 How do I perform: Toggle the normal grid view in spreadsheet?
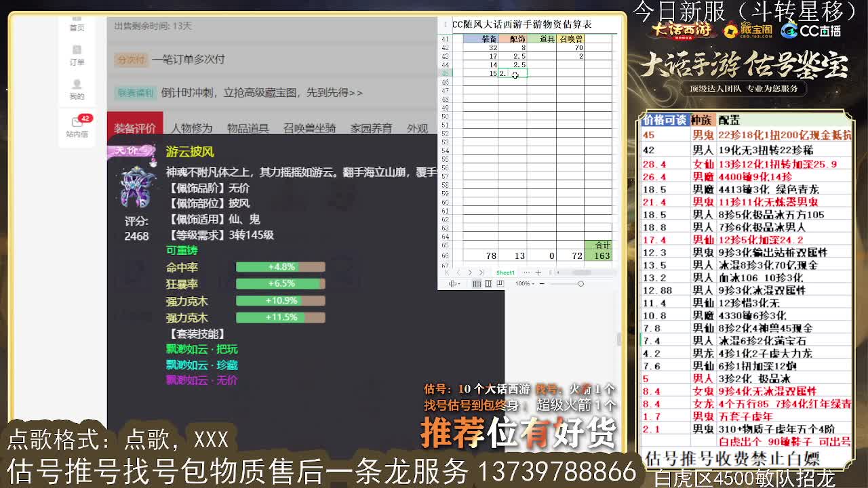tap(477, 283)
